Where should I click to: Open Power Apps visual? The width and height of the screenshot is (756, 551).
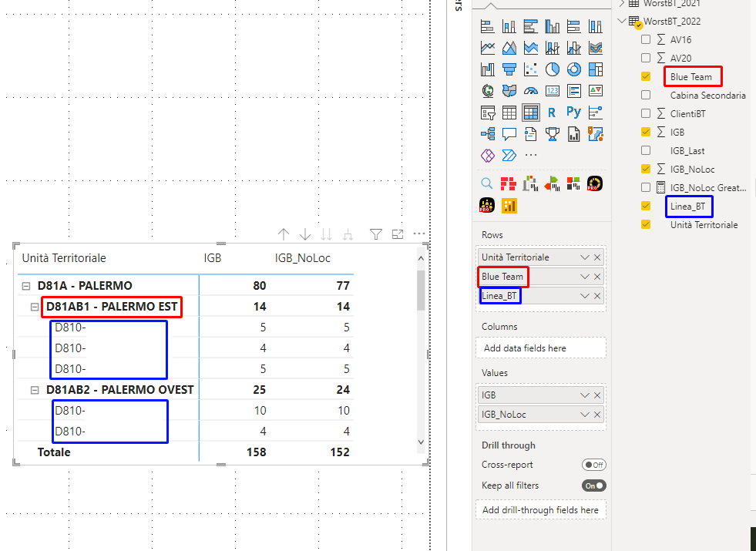[x=488, y=155]
